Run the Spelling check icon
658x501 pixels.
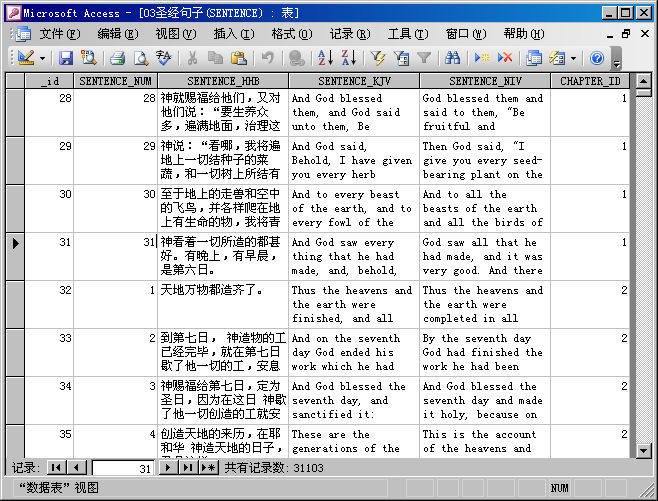point(164,57)
